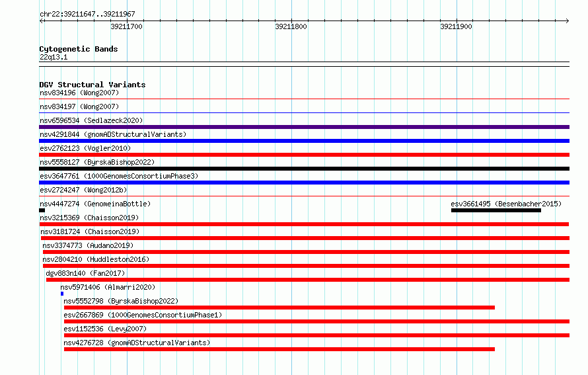Click esv3647761 (1000GenomesConsortiumPhase3) label
This screenshot has width=588, height=375.
click(119, 176)
